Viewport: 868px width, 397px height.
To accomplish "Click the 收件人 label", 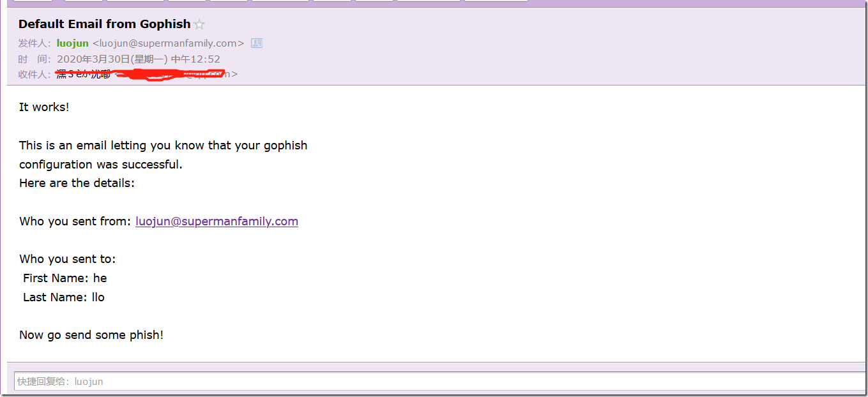I will click(35, 74).
